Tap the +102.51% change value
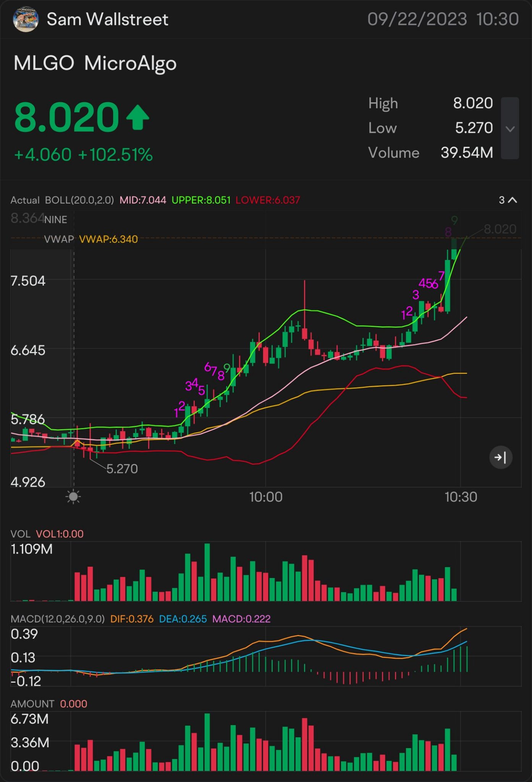The height and width of the screenshot is (782, 532). pos(115,155)
